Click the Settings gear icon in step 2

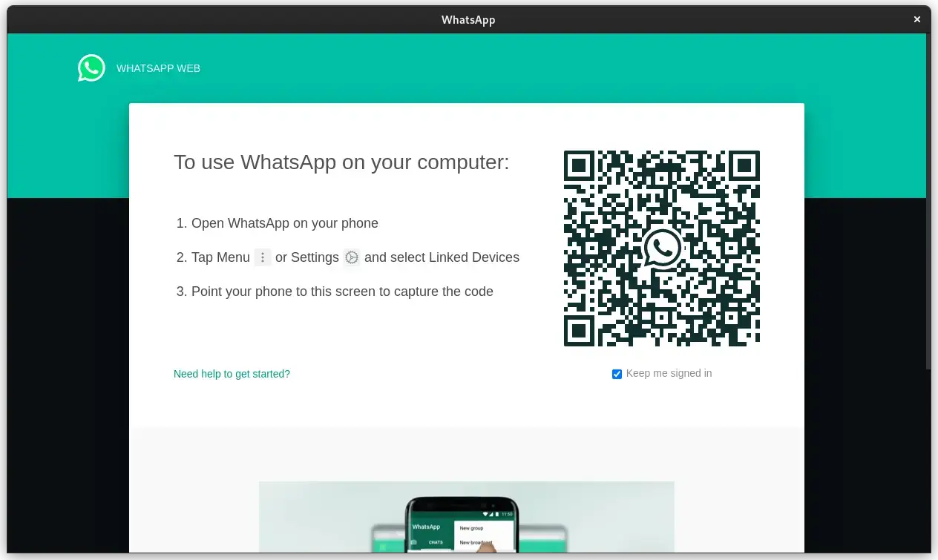pos(352,257)
